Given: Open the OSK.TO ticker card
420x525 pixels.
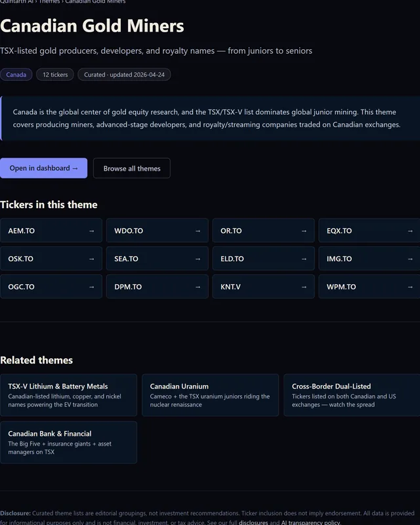Looking at the screenshot, I should point(51,259).
